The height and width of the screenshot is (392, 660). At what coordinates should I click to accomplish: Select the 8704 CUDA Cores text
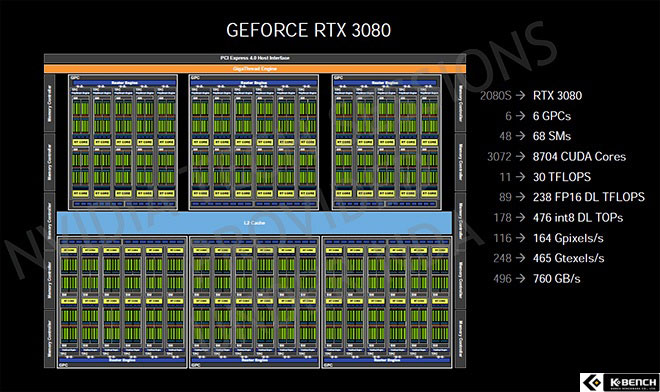point(579,157)
